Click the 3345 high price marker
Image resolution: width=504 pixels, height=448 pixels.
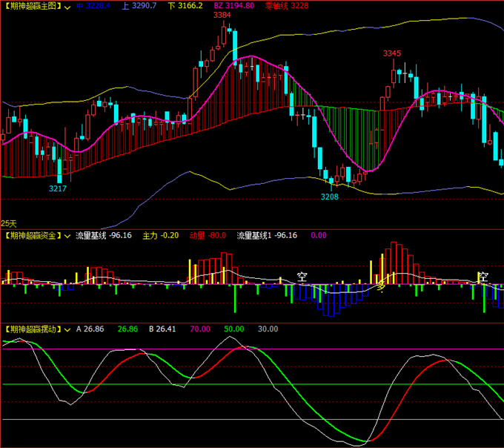pyautogui.click(x=392, y=53)
